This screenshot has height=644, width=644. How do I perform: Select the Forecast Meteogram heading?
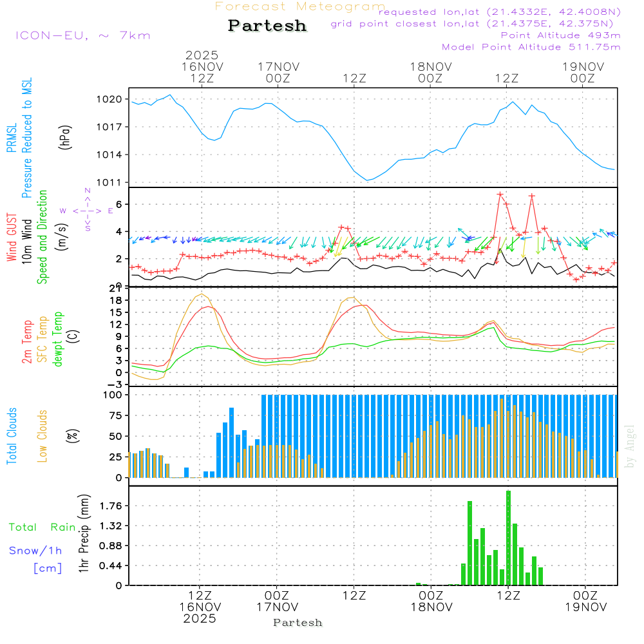pyautogui.click(x=300, y=6)
